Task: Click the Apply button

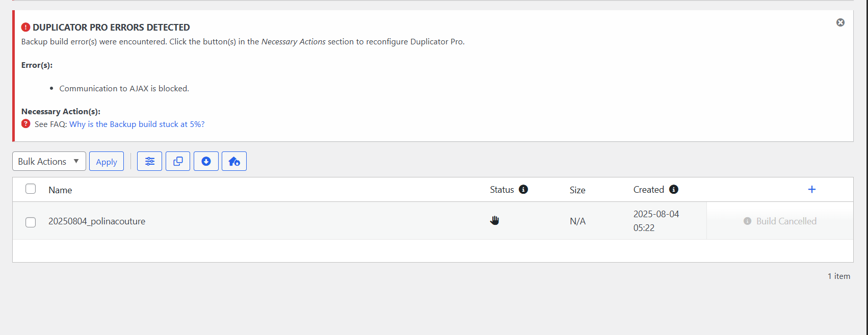Action: point(107,161)
